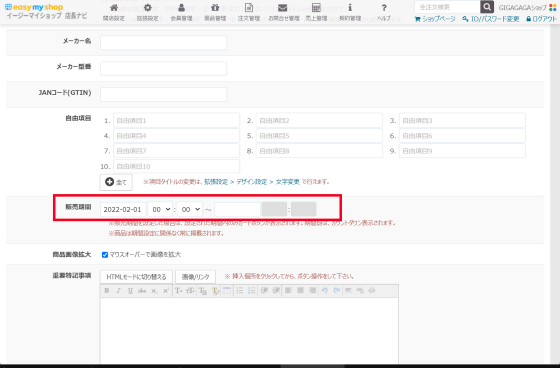The image size is (560, 368).
Task: Open ヘルプ in the top navigation
Action: pos(384,12)
